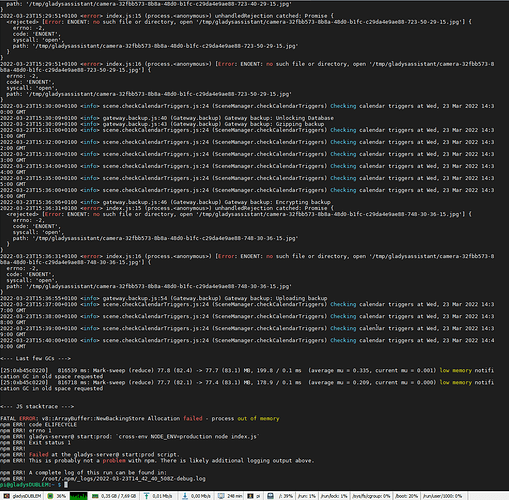The width and height of the screenshot is (509, 500).
Task: Click the pi@gladysDUBLEM shell prompt
Action: pyautogui.click(x=31, y=485)
